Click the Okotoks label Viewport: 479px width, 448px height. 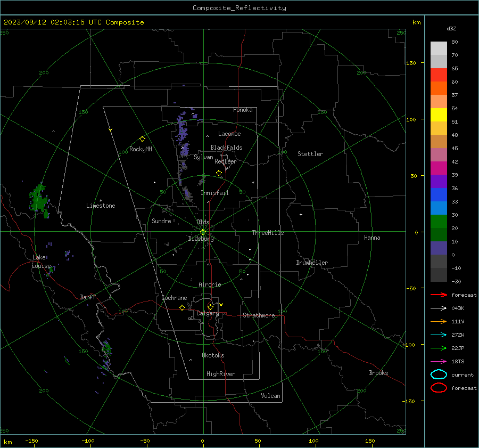click(x=213, y=355)
